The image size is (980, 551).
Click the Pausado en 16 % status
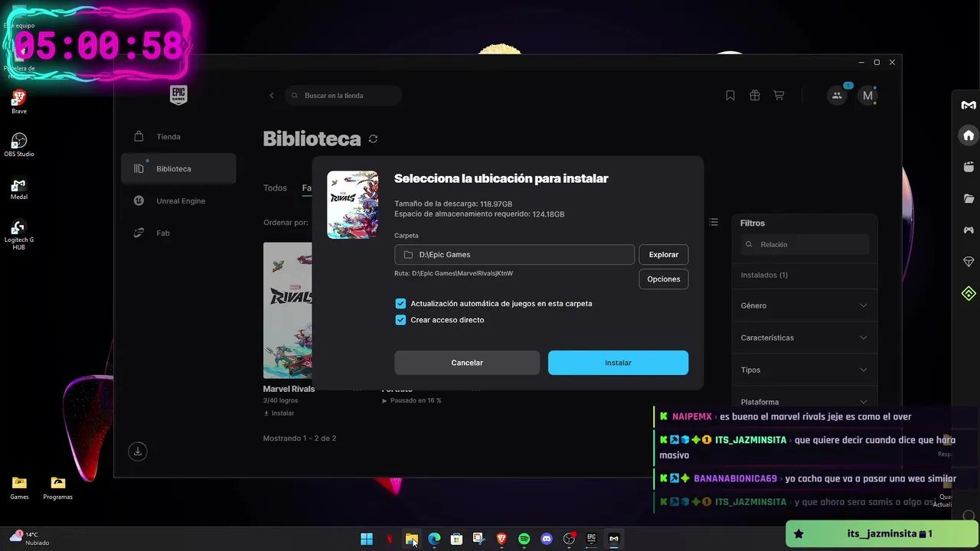click(412, 400)
